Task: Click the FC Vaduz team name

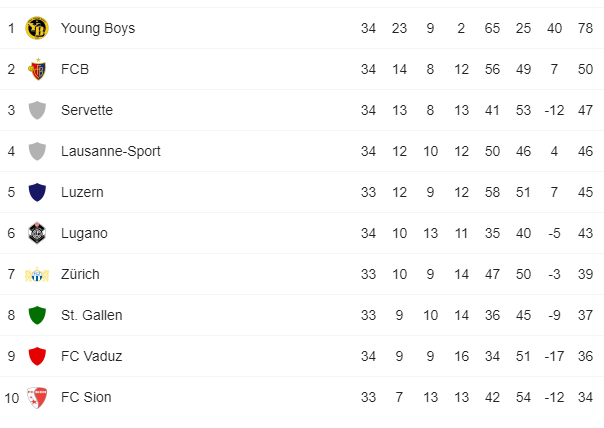Action: point(91,356)
